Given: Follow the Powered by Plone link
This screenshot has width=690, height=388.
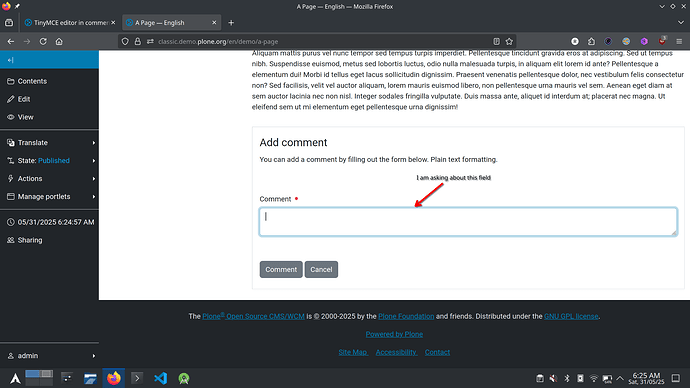Looking at the screenshot, I should (x=394, y=334).
